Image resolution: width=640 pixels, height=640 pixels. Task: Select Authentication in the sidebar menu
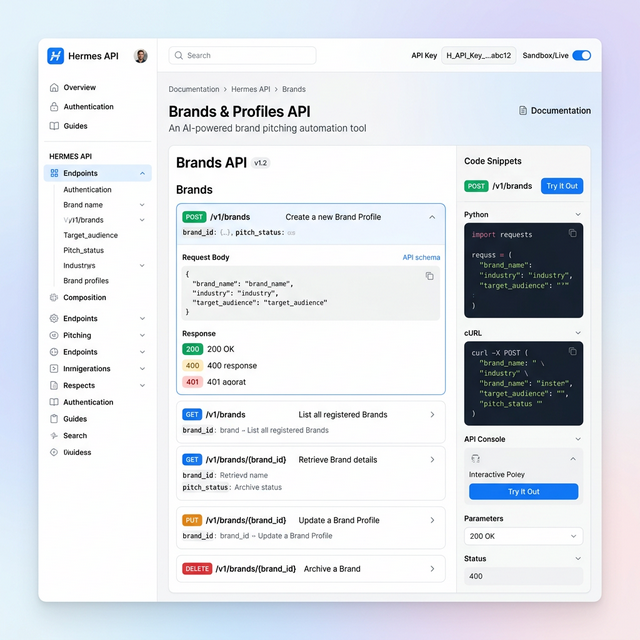tap(88, 107)
